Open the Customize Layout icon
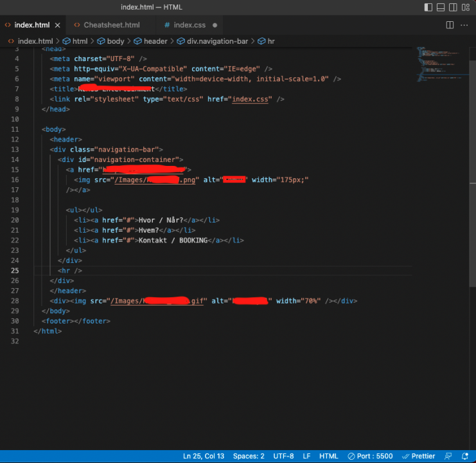This screenshot has width=476, height=463. click(466, 7)
